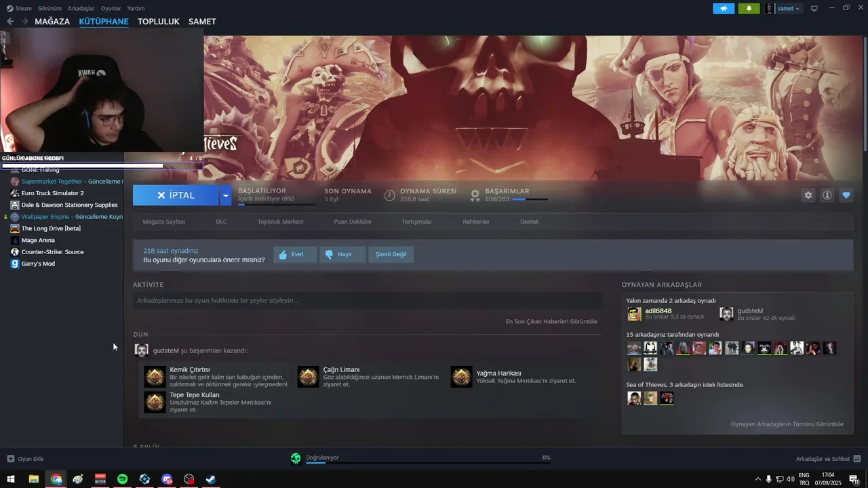The image size is (868, 488).
Task: Cancel the download with İPTAL button
Action: tap(176, 195)
